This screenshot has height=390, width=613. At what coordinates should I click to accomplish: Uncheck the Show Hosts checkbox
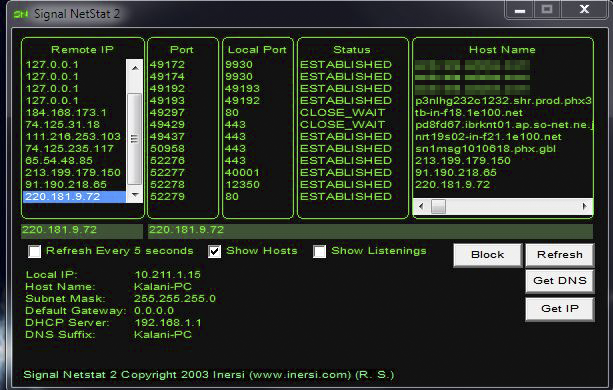pos(214,251)
